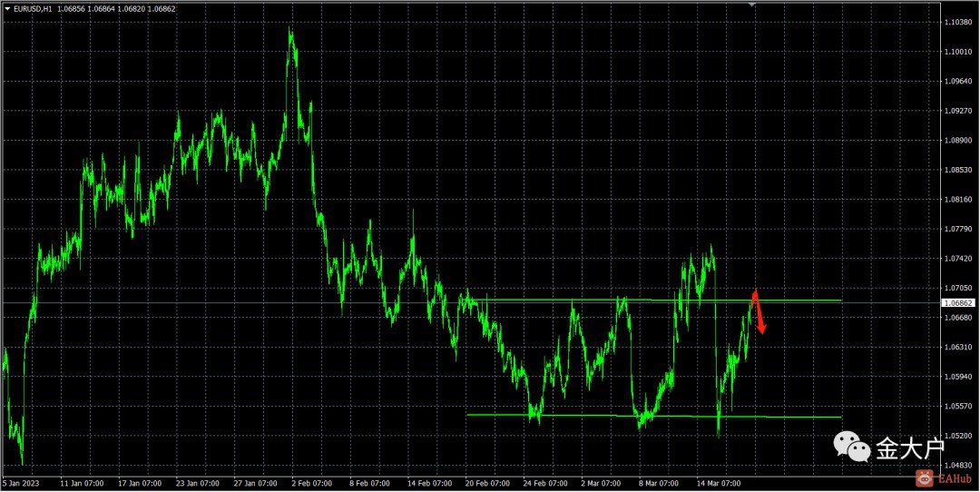
Task: Click the small triangle before EURUSD,H1
Action: click(x=7, y=9)
